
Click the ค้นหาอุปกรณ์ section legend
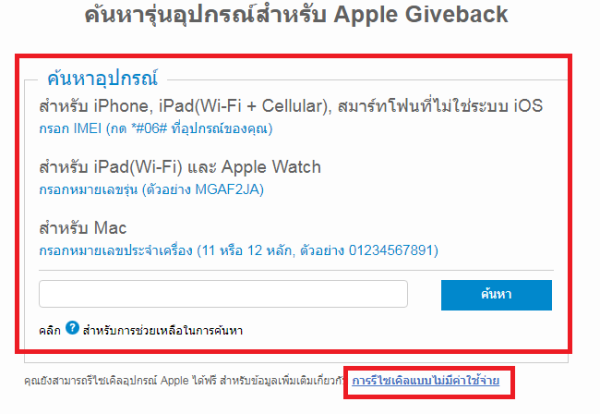(102, 78)
